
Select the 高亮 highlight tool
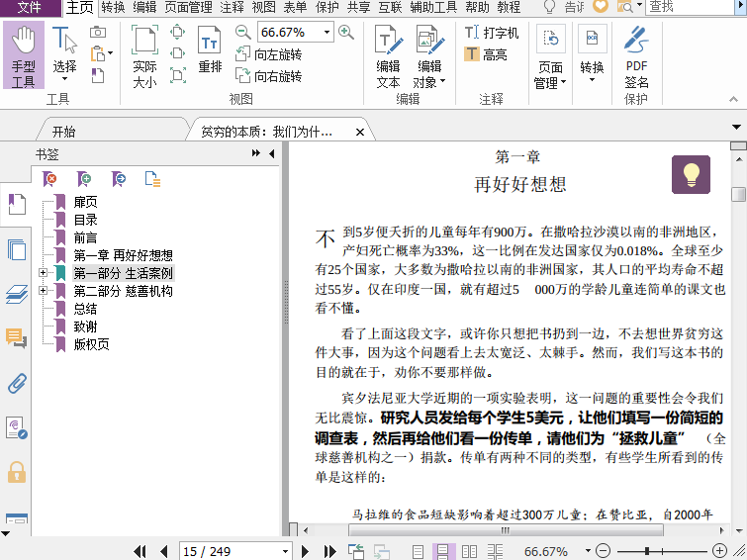[x=486, y=54]
